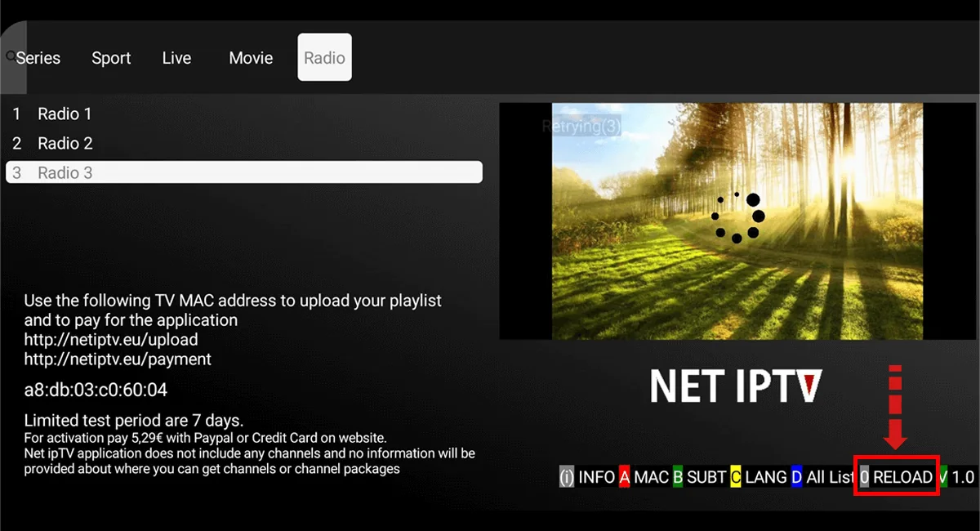Click the yellow C LANG key icon
The height and width of the screenshot is (531, 980).
click(x=736, y=477)
